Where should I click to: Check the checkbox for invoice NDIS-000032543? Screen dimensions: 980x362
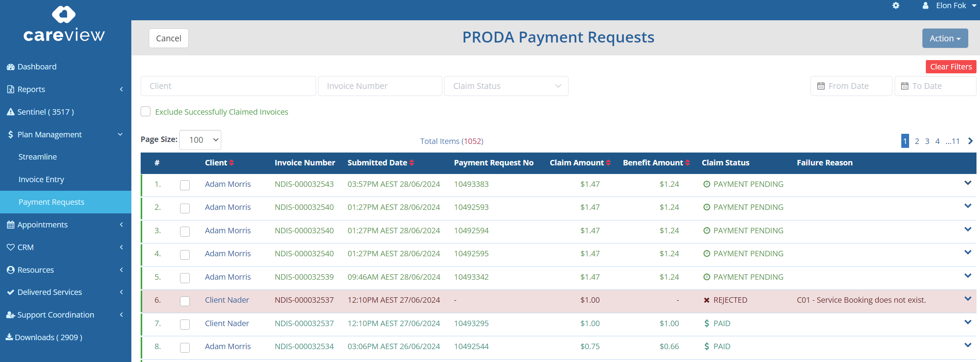(x=185, y=185)
